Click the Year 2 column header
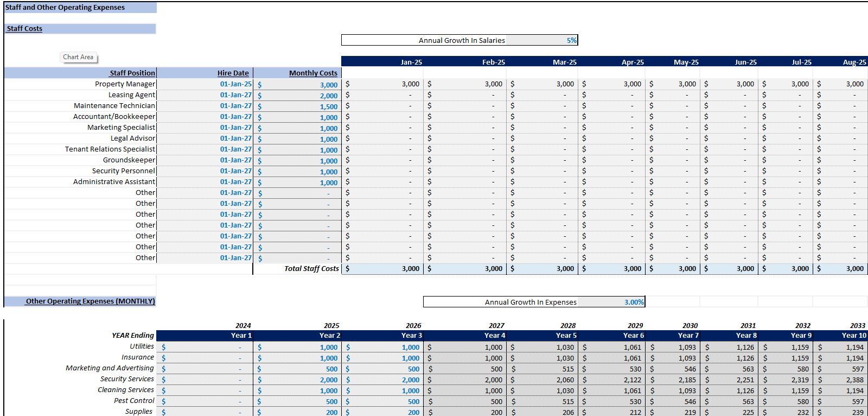Viewport: 868px width, 416px height. tap(330, 336)
